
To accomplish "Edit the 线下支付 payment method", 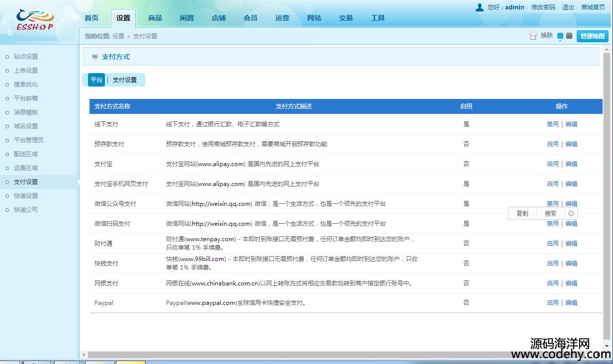I will pyautogui.click(x=571, y=124).
